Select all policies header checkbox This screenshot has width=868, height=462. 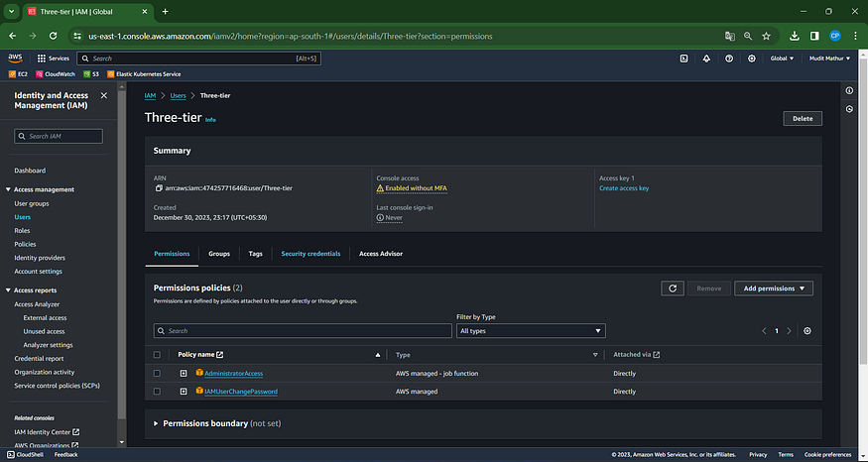point(157,355)
